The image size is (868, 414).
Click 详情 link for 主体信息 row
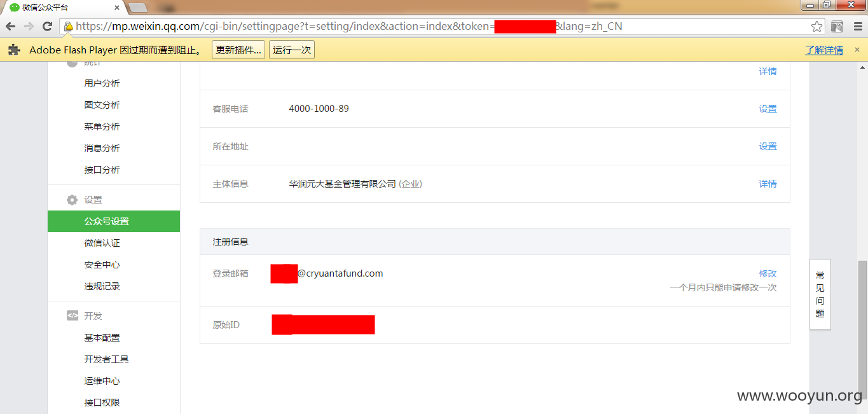[x=768, y=184]
